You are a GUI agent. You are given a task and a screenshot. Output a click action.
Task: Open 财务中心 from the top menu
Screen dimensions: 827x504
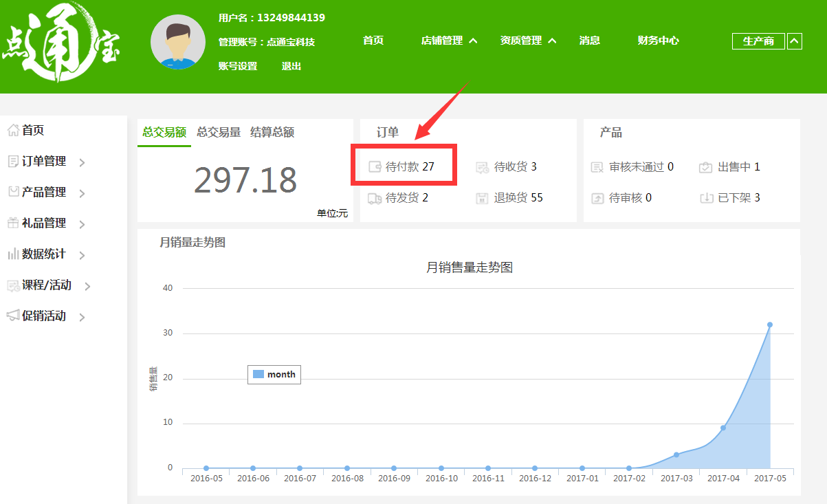coord(658,41)
